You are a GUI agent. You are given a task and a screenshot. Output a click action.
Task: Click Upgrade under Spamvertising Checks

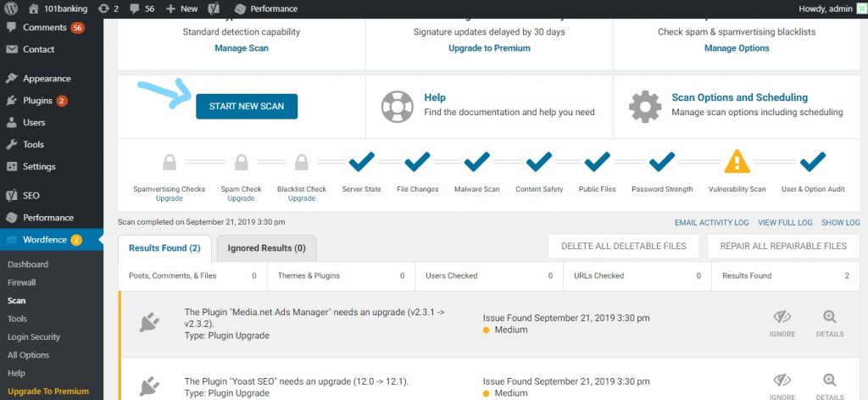click(169, 198)
